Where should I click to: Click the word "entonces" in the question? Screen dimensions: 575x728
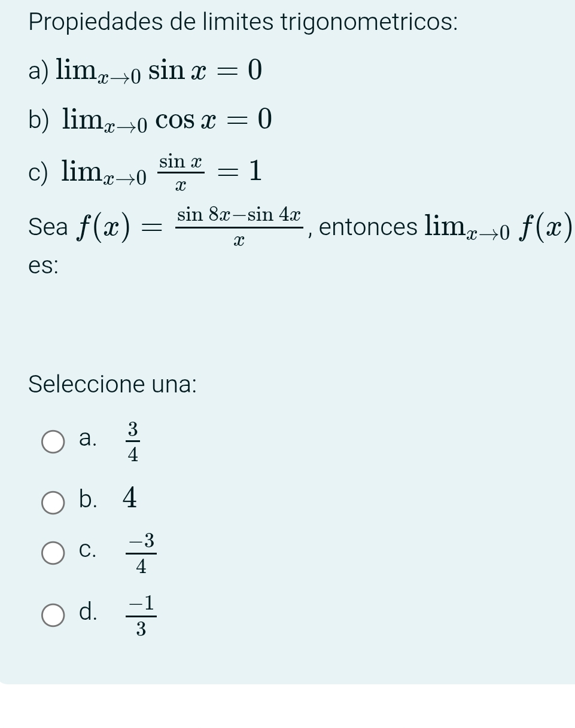(369, 227)
